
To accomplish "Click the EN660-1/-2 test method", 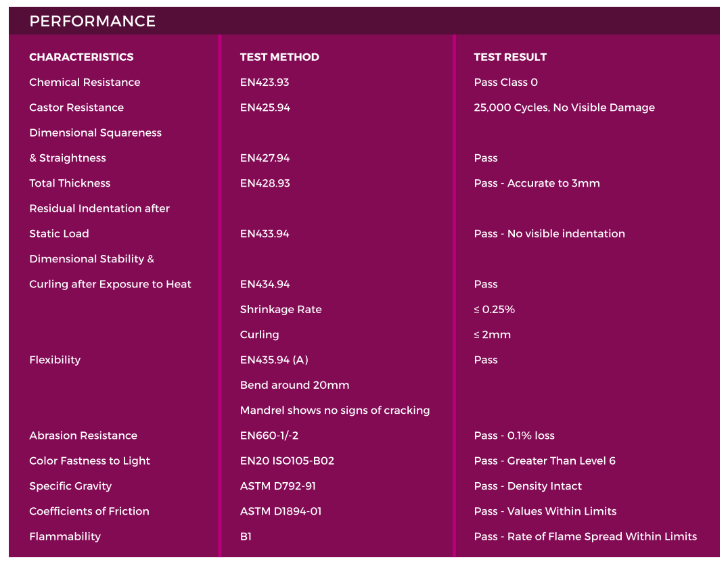I will (x=269, y=436).
